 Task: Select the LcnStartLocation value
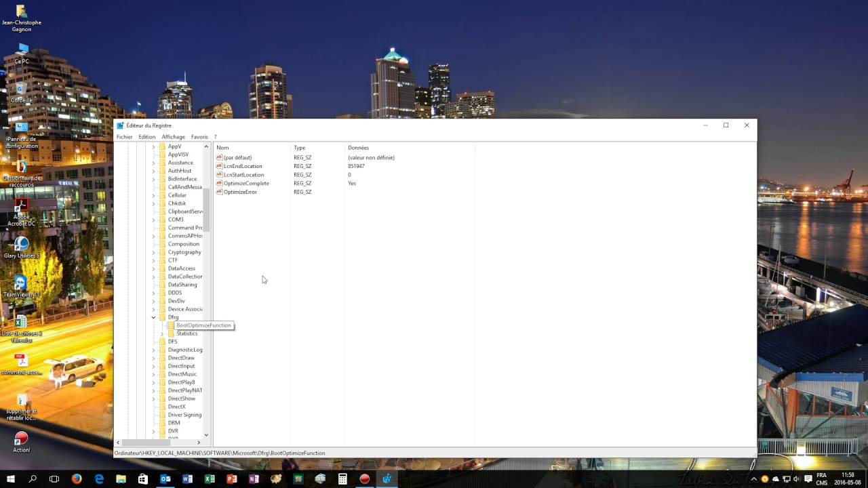pyautogui.click(x=243, y=175)
